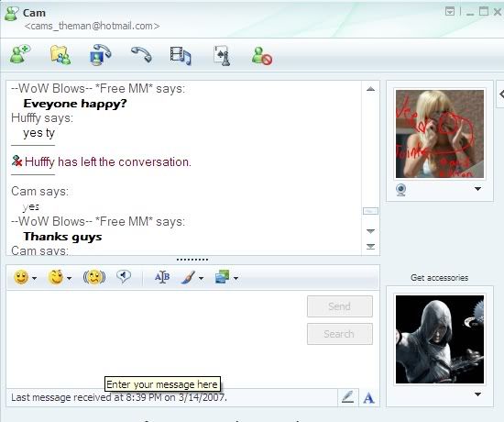Open the share files folder icon
This screenshot has width=504, height=422.
tap(60, 55)
